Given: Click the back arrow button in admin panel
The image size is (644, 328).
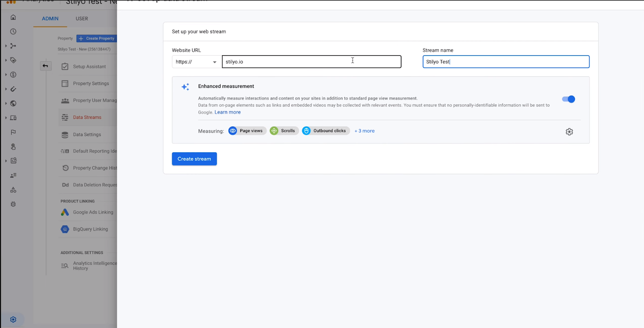Looking at the screenshot, I should (45, 66).
